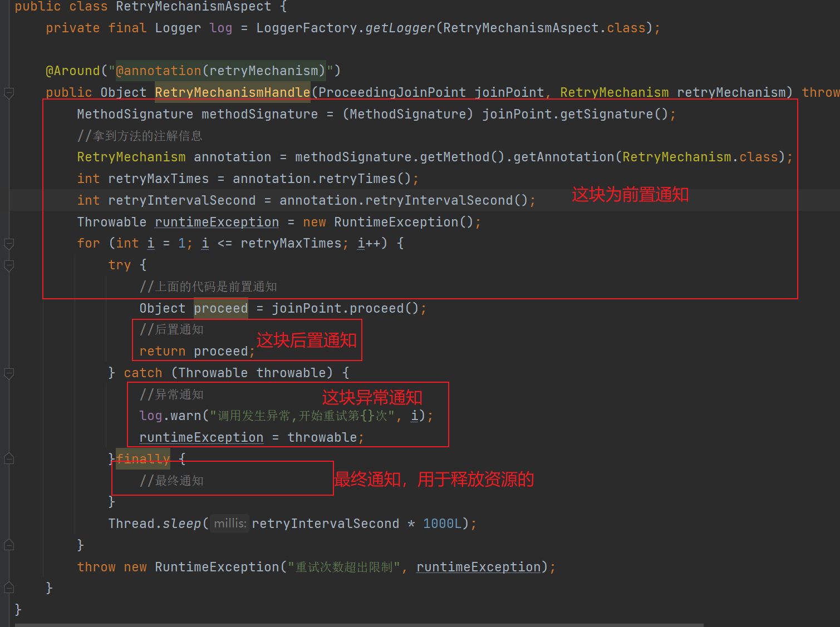
Task: Click fold end marker beside method closing brace
Action: (9, 587)
